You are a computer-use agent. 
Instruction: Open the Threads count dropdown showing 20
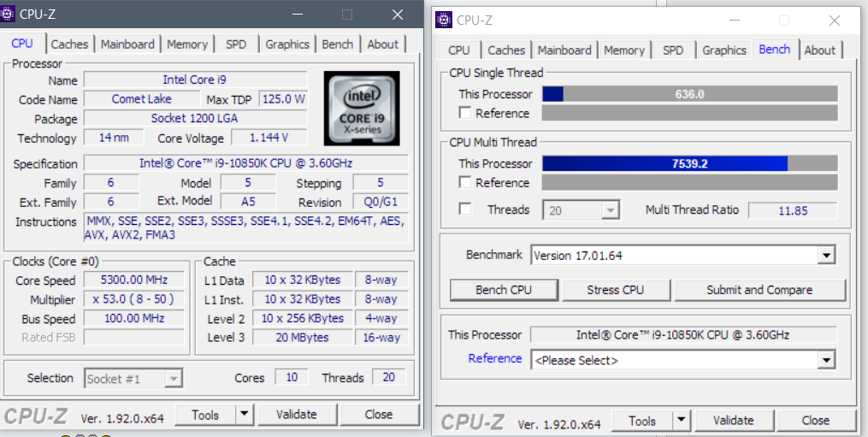pos(582,210)
